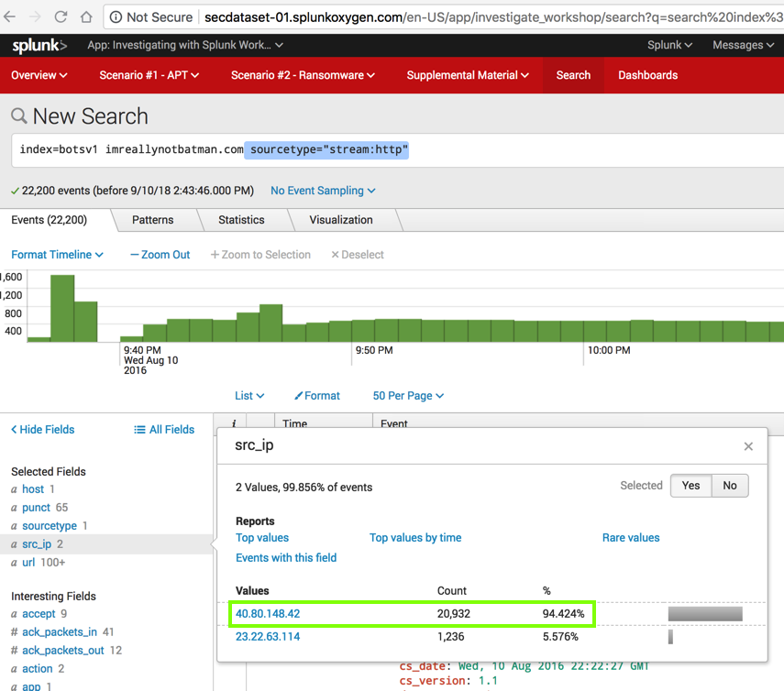Hide Fields sidebar

click(43, 429)
